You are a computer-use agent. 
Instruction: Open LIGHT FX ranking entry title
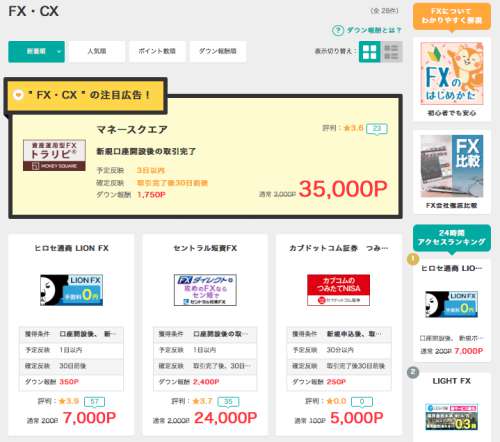[x=452, y=381]
